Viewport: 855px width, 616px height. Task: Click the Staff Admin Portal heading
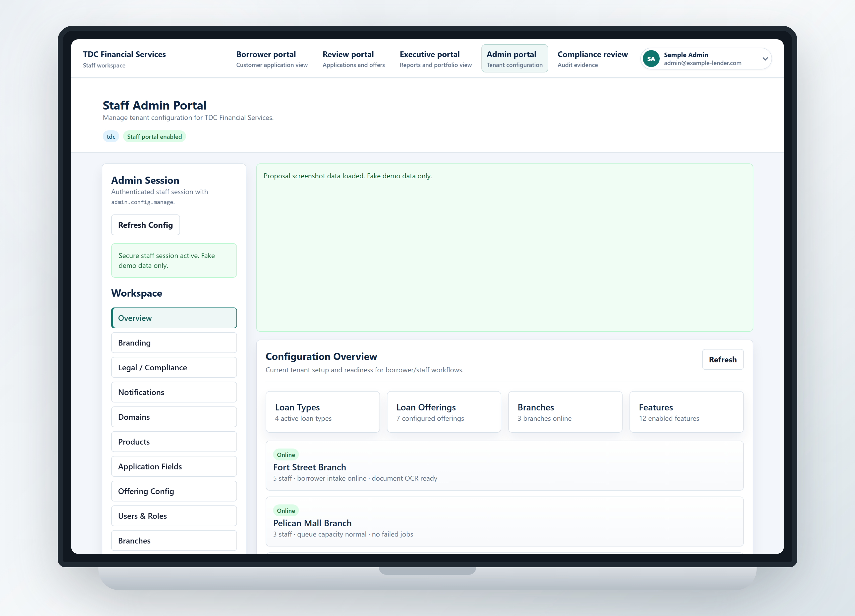point(155,105)
